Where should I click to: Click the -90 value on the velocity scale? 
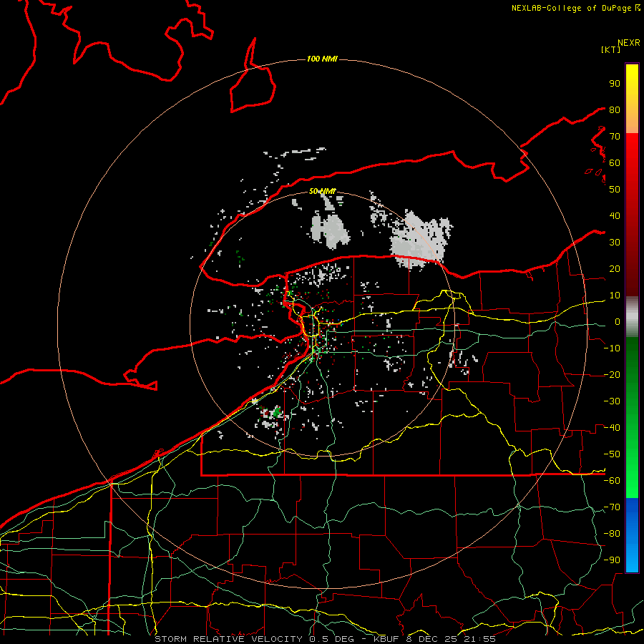pos(612,560)
